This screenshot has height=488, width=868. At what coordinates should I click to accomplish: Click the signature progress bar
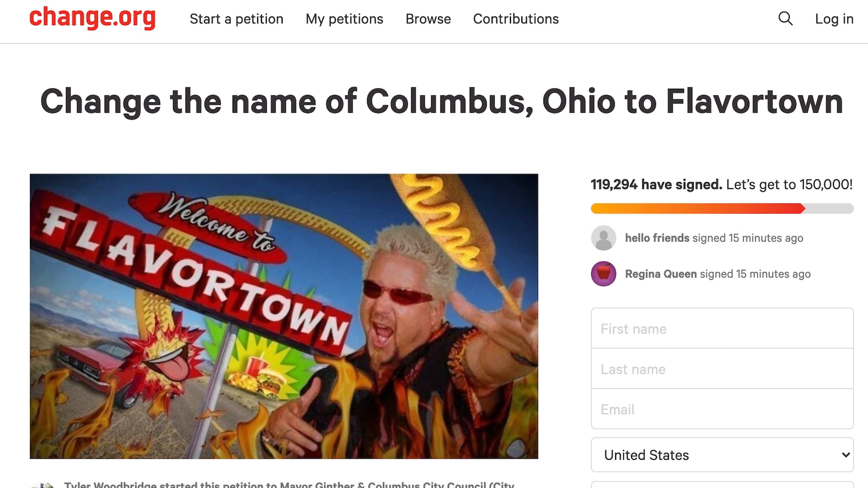point(722,209)
